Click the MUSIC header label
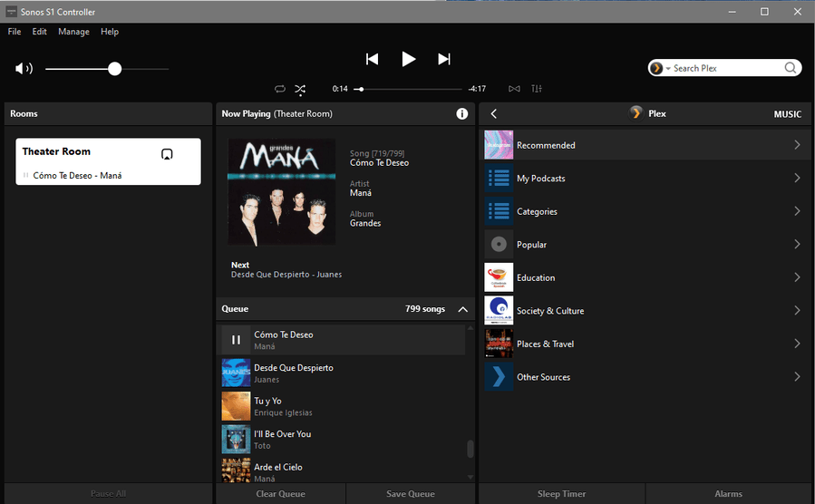 coord(788,114)
